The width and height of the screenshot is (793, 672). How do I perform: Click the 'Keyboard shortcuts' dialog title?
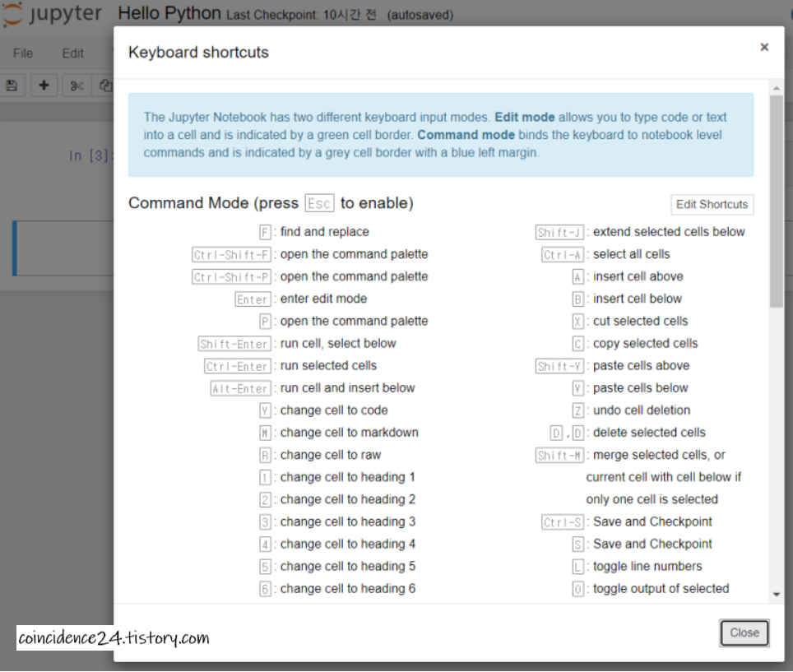199,52
